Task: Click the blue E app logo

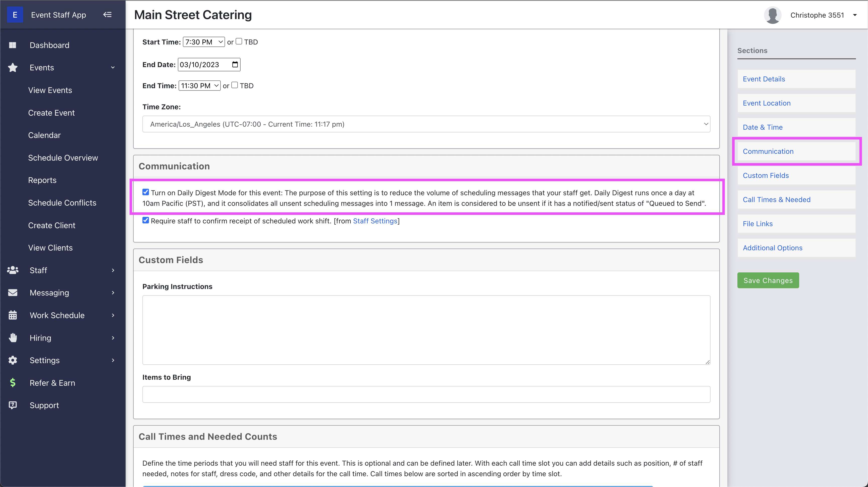Action: click(x=15, y=15)
